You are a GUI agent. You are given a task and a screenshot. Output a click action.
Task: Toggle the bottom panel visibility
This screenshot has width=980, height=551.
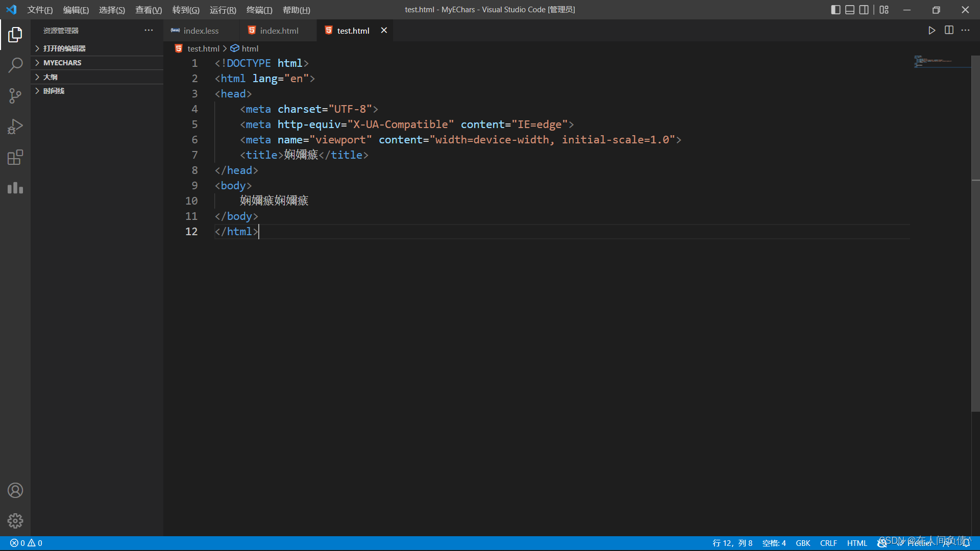(x=850, y=10)
